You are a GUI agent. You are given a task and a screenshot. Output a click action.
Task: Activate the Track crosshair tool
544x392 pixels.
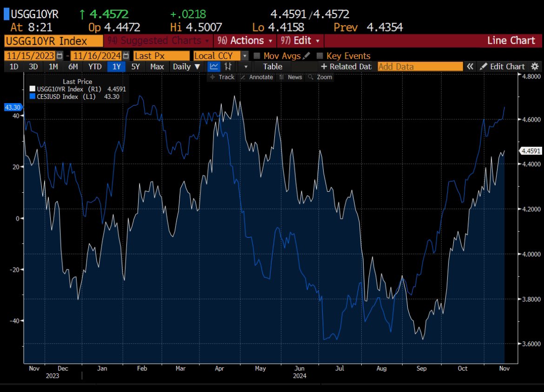point(222,77)
